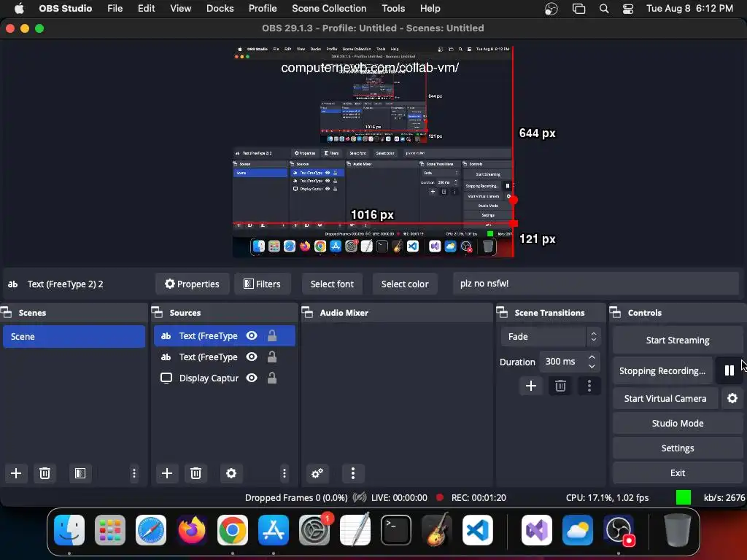Open the Tools menu
Viewport: 747px width, 560px height.
[x=393, y=9]
